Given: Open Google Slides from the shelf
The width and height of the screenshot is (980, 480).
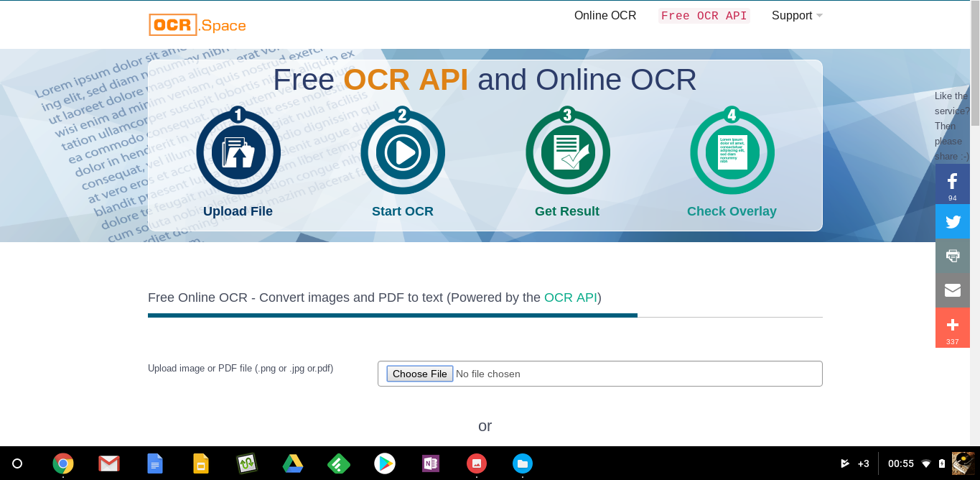Looking at the screenshot, I should pos(201,463).
